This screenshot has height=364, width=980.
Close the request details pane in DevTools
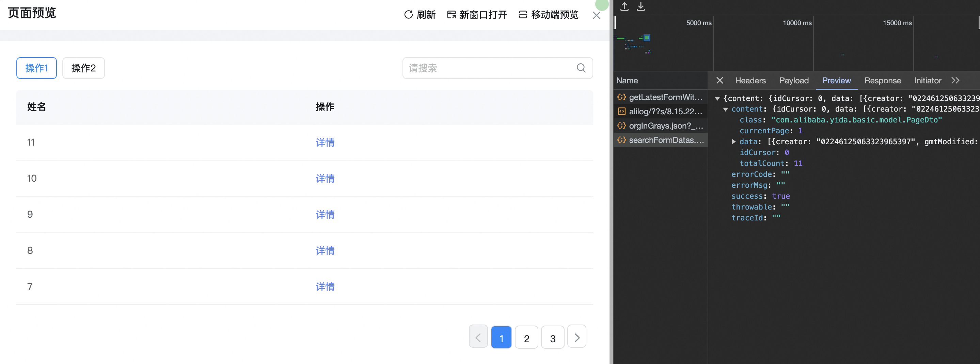pyautogui.click(x=720, y=81)
